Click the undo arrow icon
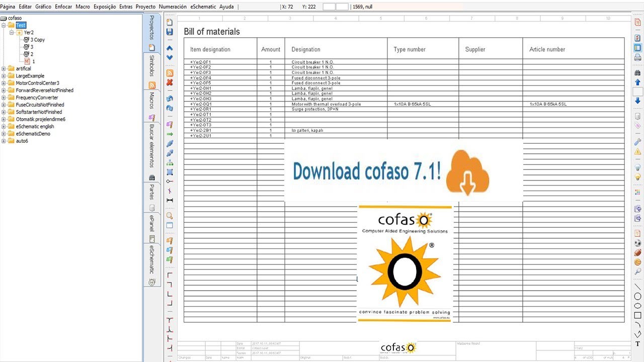Image resolution: width=644 pixels, height=362 pixels. [x=170, y=99]
